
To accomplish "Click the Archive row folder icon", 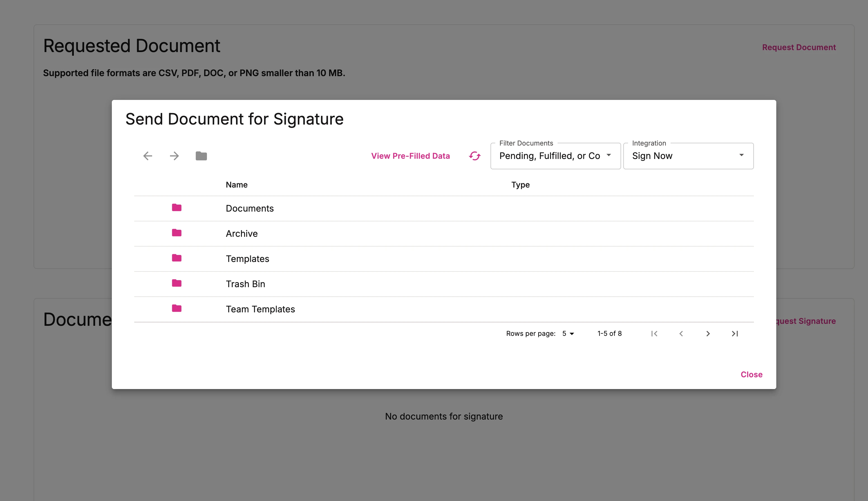I will (x=177, y=233).
